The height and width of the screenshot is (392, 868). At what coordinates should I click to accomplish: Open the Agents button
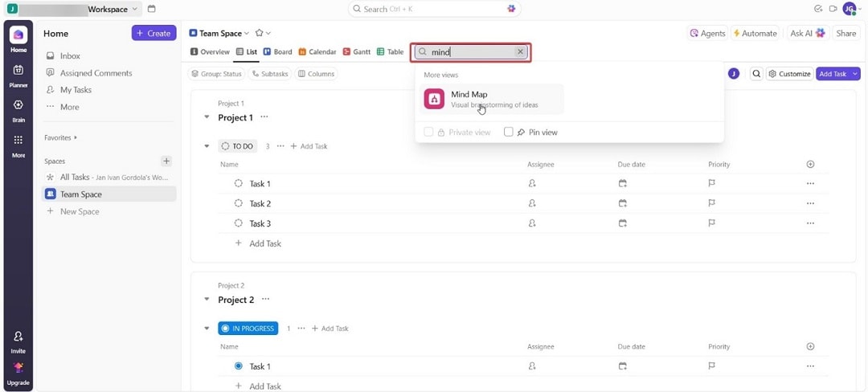[x=707, y=33]
